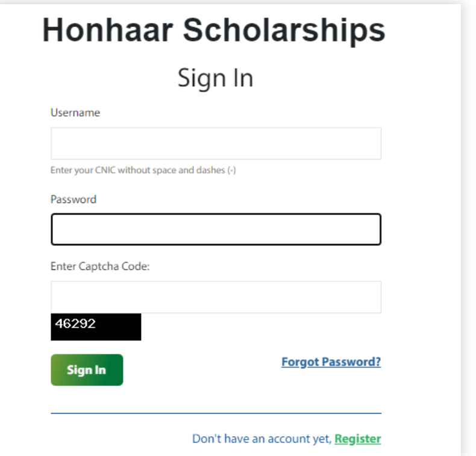Click the "Don't have an account yet" text
This screenshot has height=456, width=476.
(261, 439)
